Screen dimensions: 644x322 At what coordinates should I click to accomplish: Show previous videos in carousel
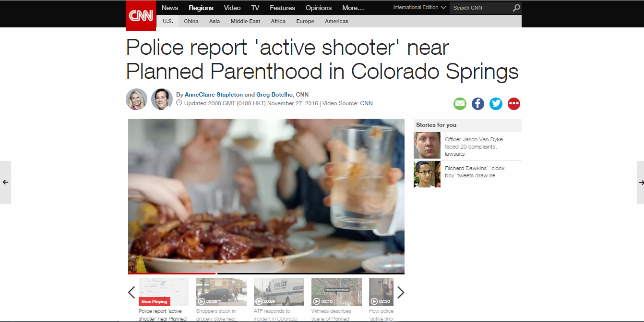pos(131,292)
